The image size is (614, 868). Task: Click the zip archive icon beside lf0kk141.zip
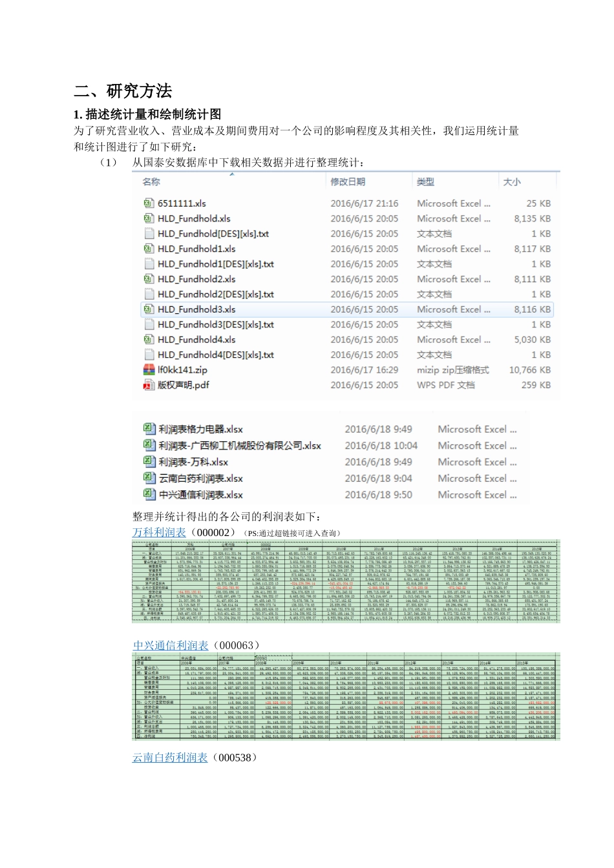149,370
